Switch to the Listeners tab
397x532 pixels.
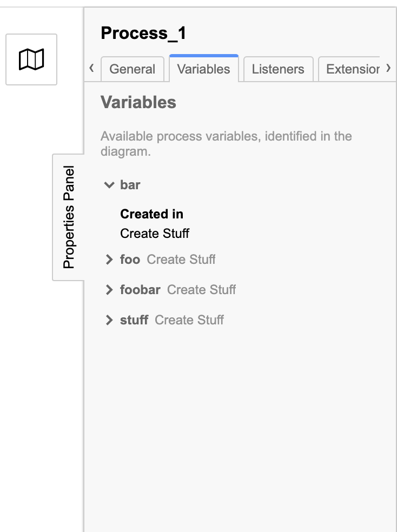coord(277,69)
